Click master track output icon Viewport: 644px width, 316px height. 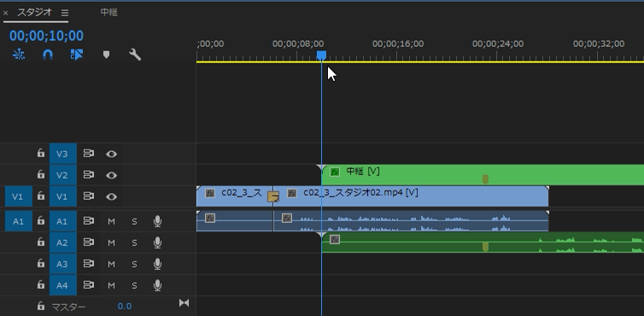pos(184,303)
